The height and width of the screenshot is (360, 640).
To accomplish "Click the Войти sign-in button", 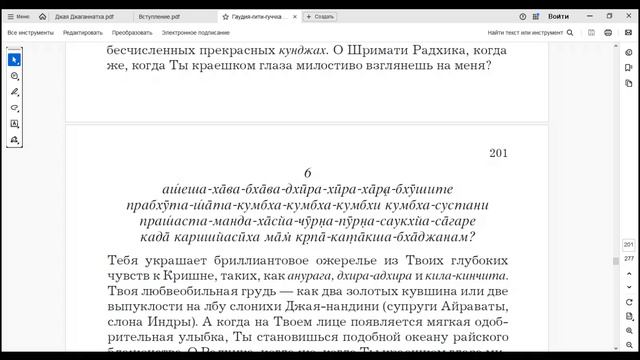I will pos(558,16).
